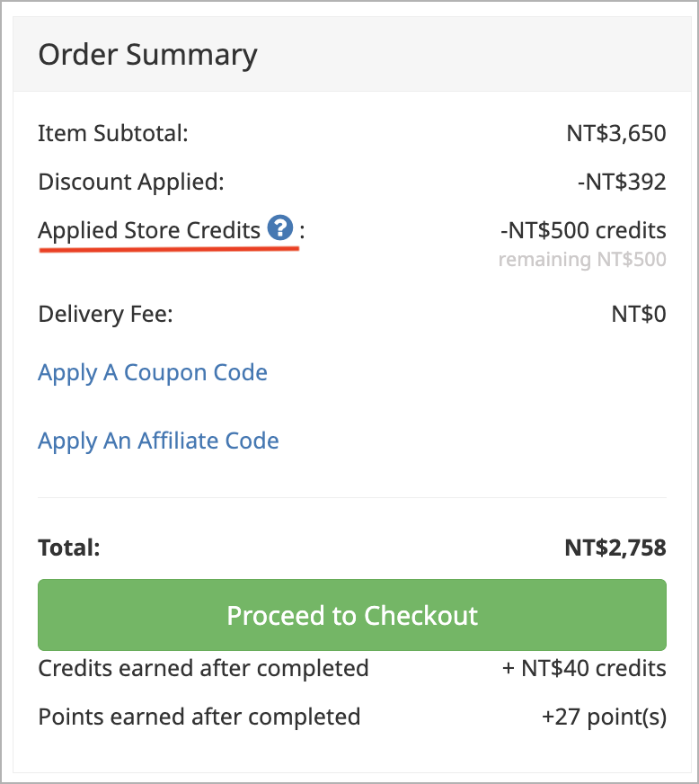This screenshot has width=699, height=784.
Task: Click the Applied Store Credits label
Action: pyautogui.click(x=149, y=230)
